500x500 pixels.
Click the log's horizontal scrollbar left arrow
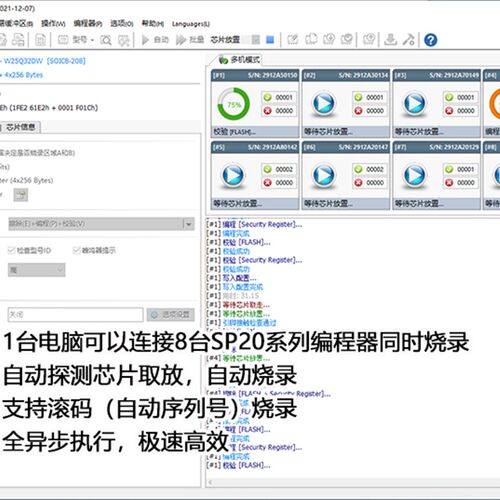pyautogui.click(x=210, y=482)
